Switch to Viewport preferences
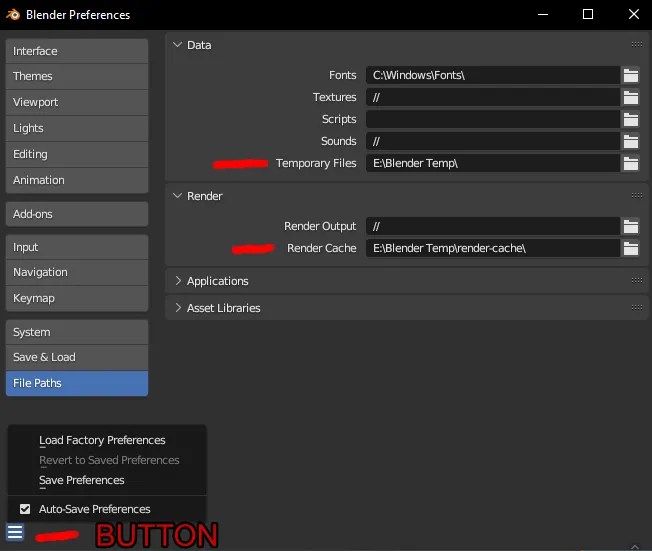Screen dimensions: 652x551 point(77,102)
